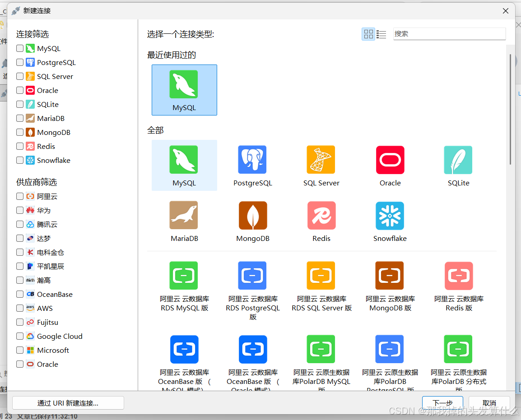
Task: Choose the Snowflake connection type
Action: (x=390, y=221)
